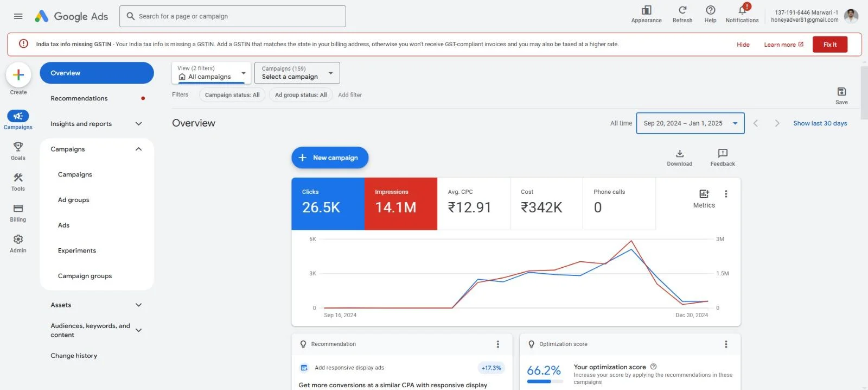Open the Tools wrench icon
868x390 pixels.
[x=18, y=178]
